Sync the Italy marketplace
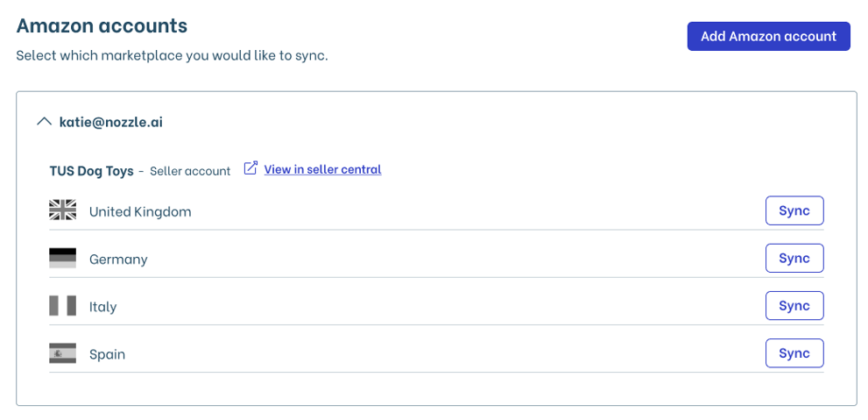This screenshot has width=868, height=420. tap(794, 306)
